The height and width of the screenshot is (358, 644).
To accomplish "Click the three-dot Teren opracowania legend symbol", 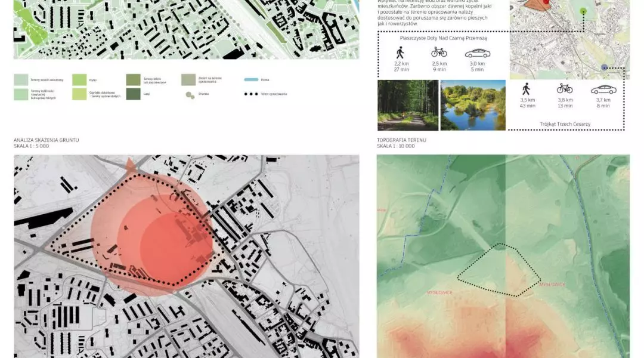I will point(251,94).
